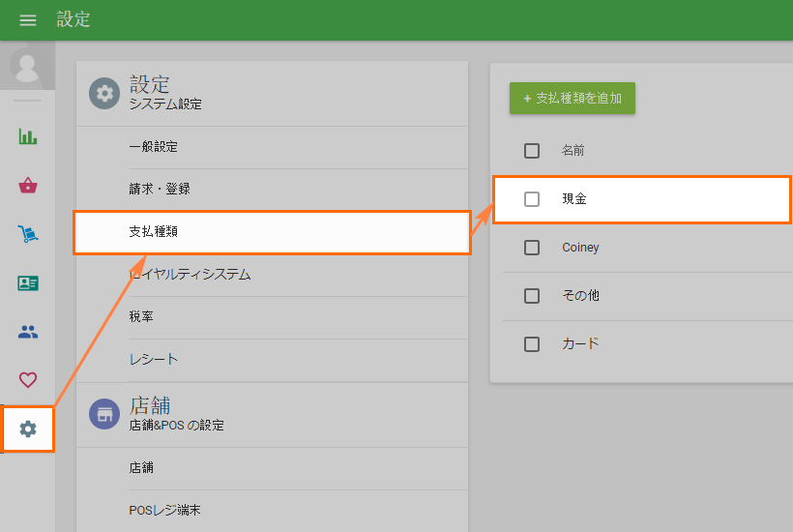Open the customers people icon
The image size is (793, 532).
(28, 332)
